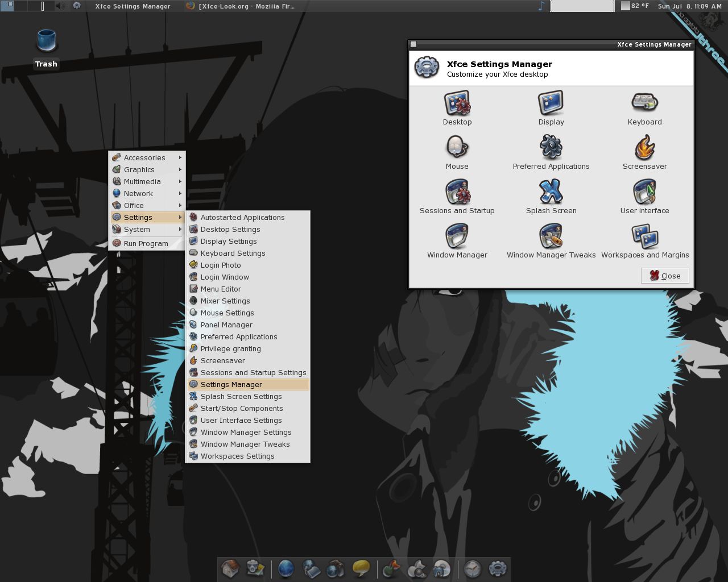
Task: Select Preferred Applications in the submenu
Action: (248, 336)
